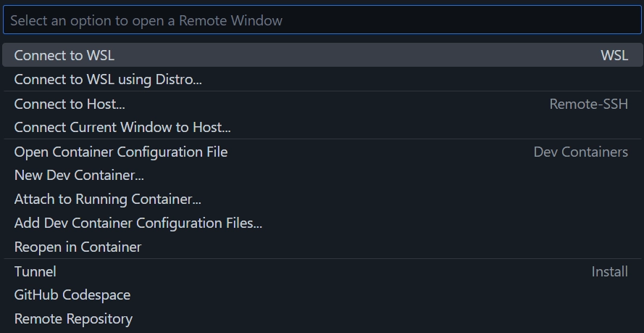Click Reopen in Container
Viewport: 644px width, 333px height.
click(78, 247)
